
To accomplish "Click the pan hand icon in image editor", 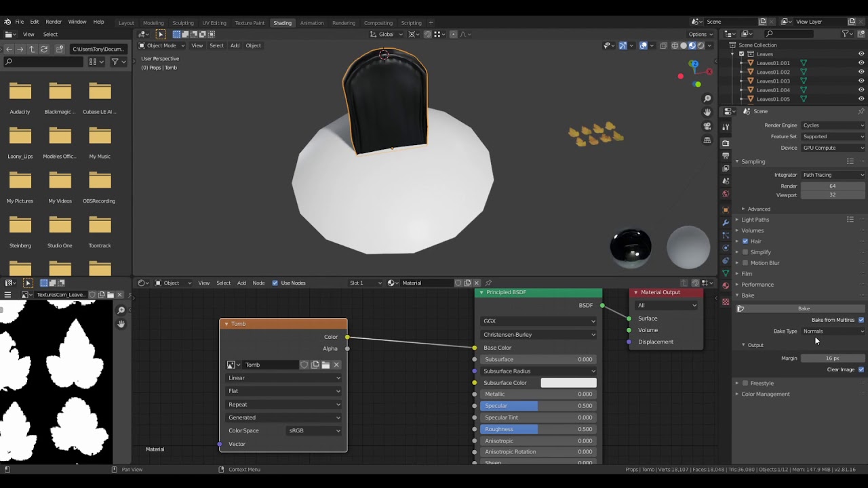I will pyautogui.click(x=121, y=324).
